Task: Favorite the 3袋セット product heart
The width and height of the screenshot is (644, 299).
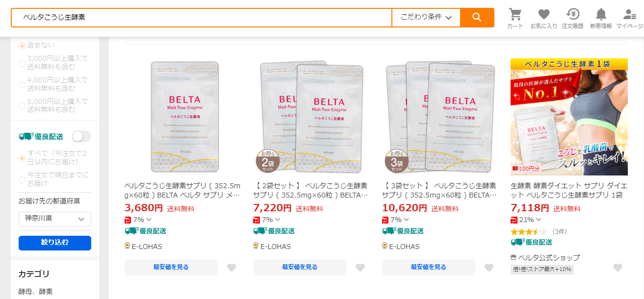Action: point(489,268)
